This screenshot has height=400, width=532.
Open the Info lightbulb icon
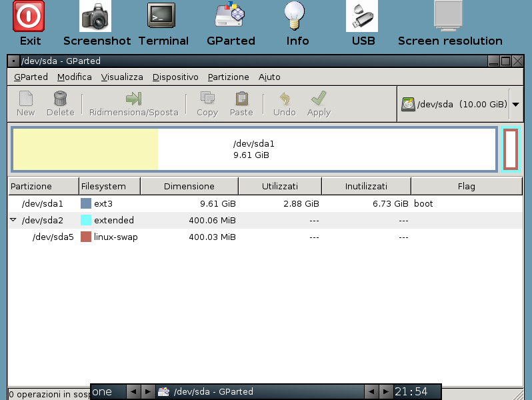coord(295,16)
